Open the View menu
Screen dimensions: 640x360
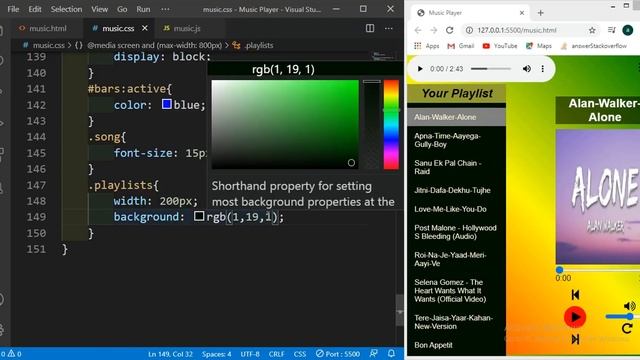point(99,9)
